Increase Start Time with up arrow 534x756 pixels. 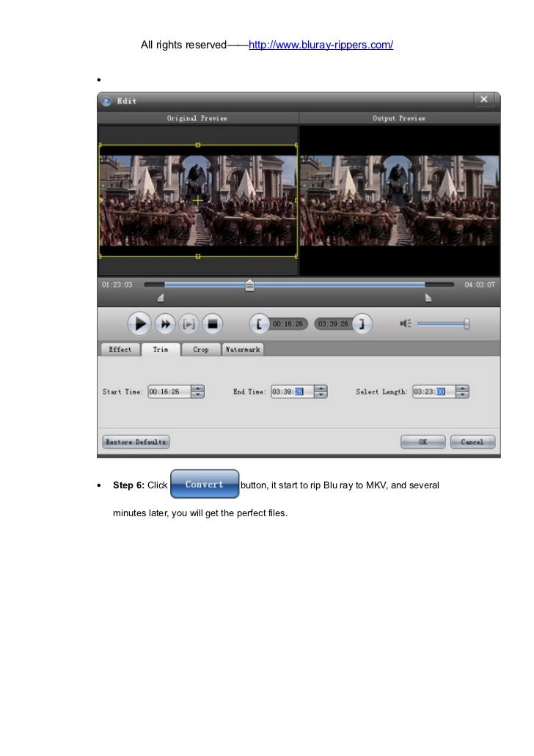click(x=198, y=389)
